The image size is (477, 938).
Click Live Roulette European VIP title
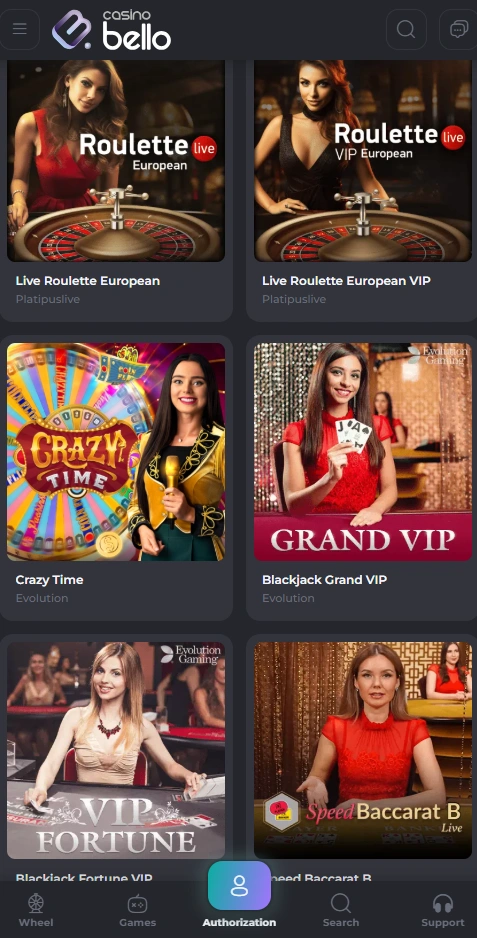tap(347, 281)
